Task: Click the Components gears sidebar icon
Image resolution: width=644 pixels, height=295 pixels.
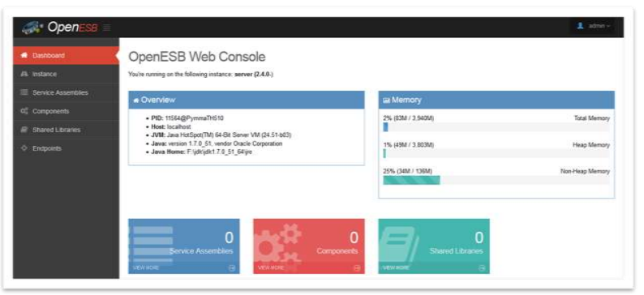Action: pos(24,111)
